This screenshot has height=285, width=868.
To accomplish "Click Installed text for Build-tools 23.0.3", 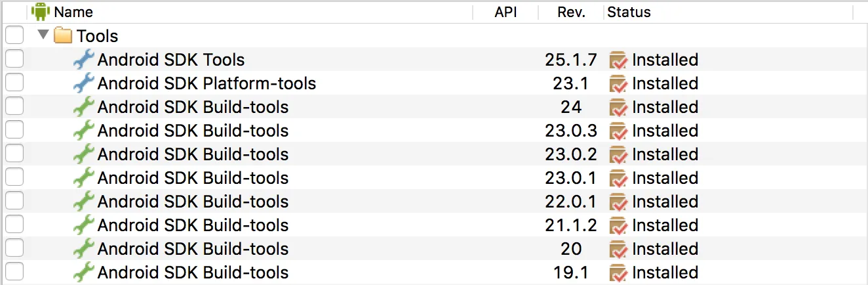I will (665, 131).
